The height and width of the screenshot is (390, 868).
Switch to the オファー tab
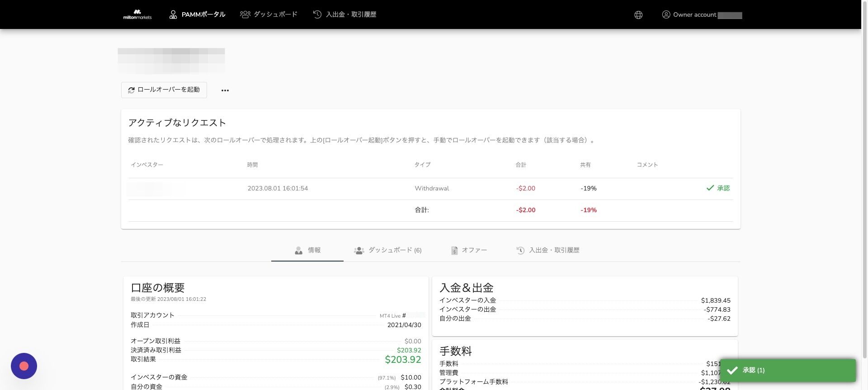point(469,250)
